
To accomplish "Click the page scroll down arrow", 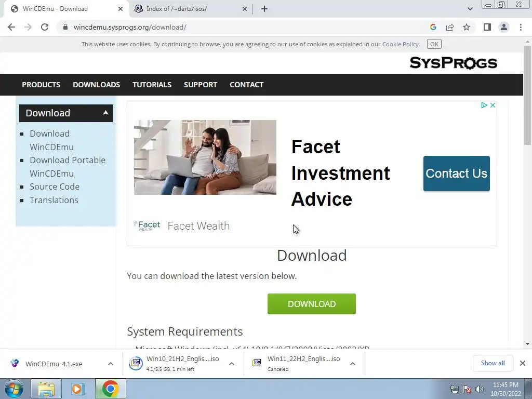I will (x=528, y=344).
